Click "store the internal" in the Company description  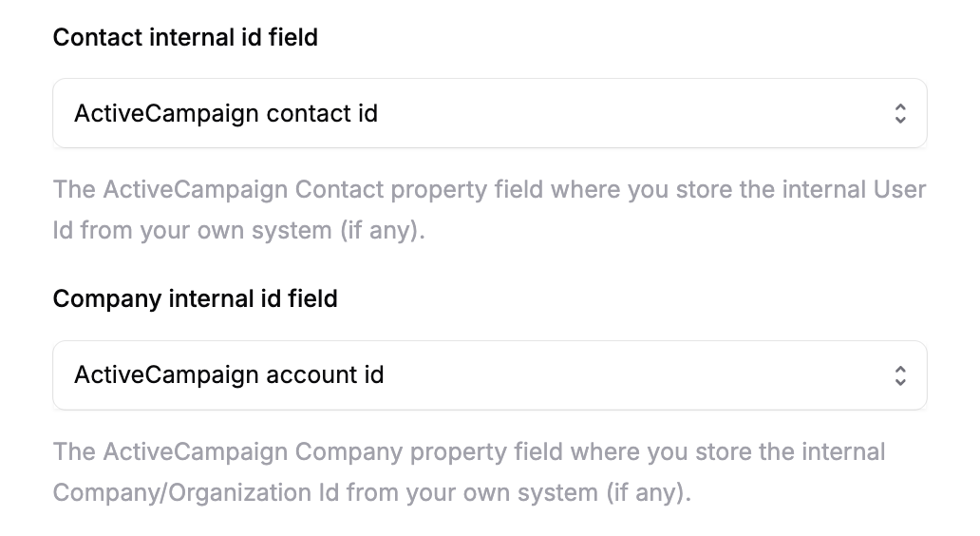pos(792,451)
